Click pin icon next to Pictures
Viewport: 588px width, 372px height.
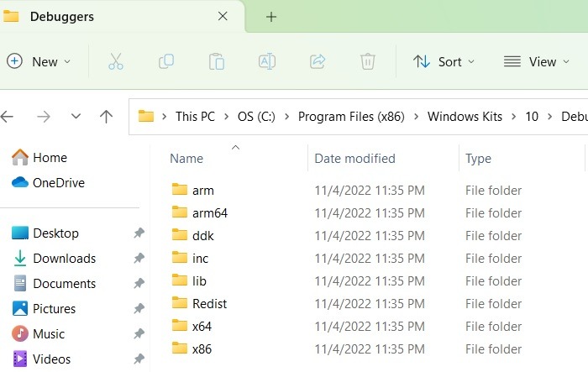(x=139, y=309)
